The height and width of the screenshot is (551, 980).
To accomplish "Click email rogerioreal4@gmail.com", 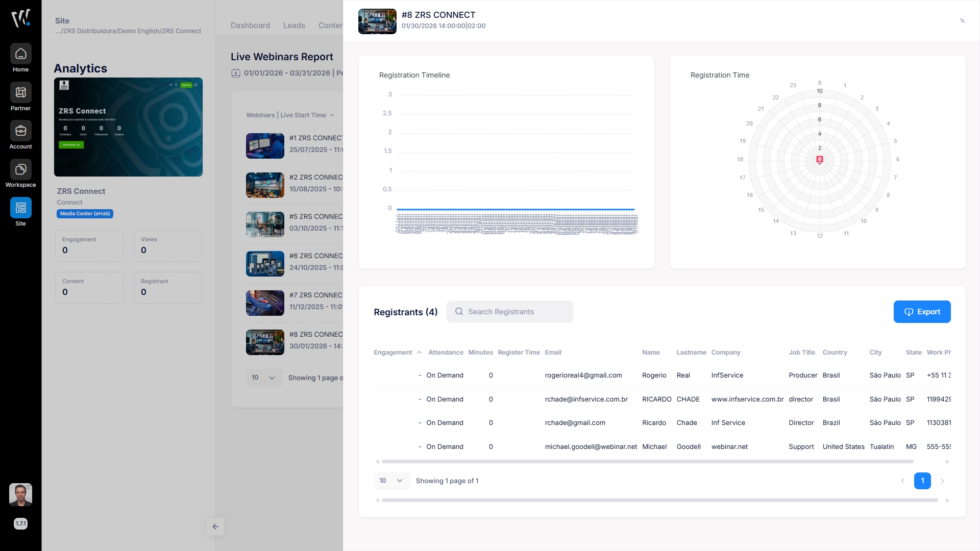I will (583, 375).
